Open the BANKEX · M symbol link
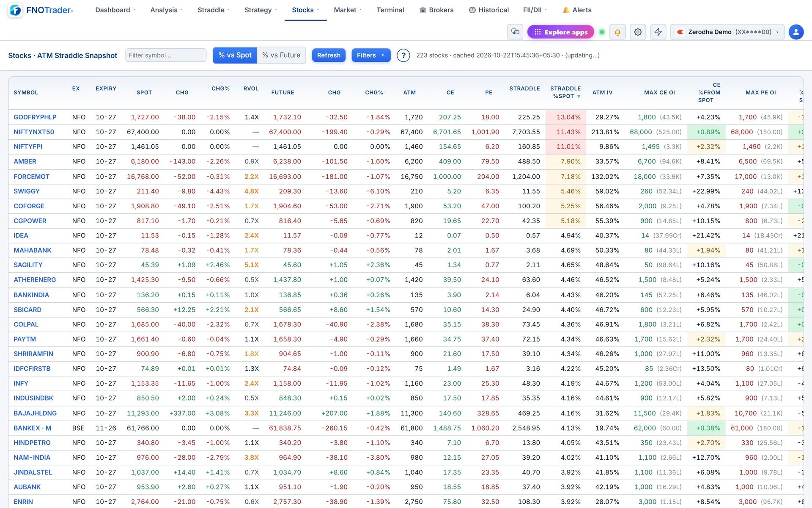This screenshot has height=508, width=812. [x=33, y=428]
